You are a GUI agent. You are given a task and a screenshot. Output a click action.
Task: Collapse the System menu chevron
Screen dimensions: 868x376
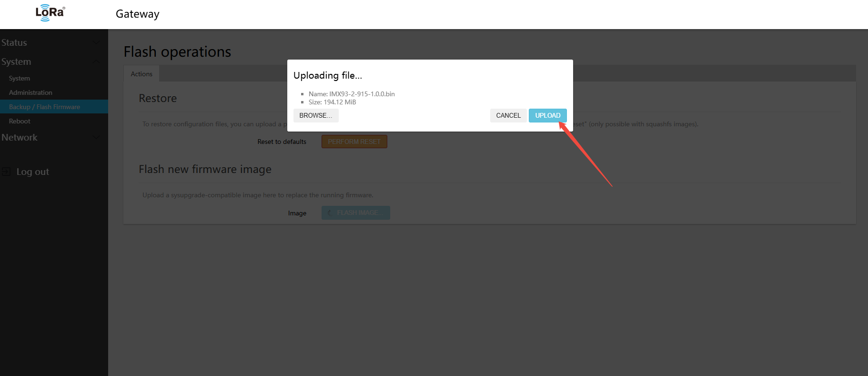point(96,62)
